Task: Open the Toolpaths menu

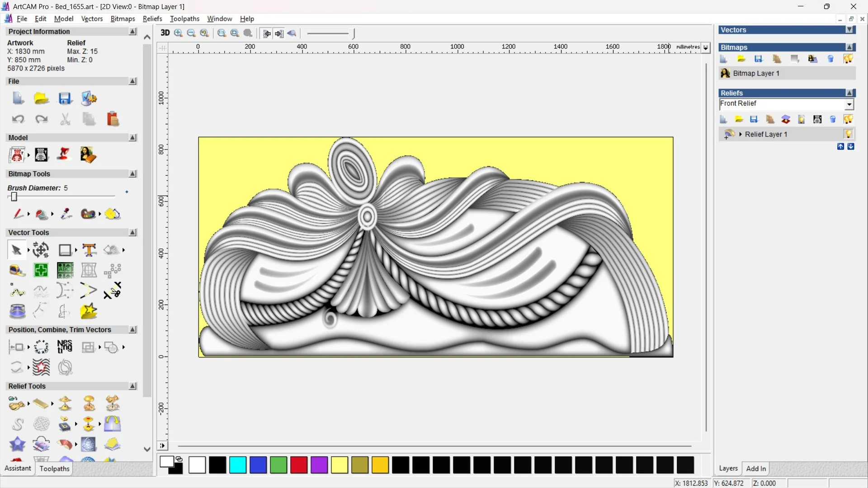Action: pos(184,19)
